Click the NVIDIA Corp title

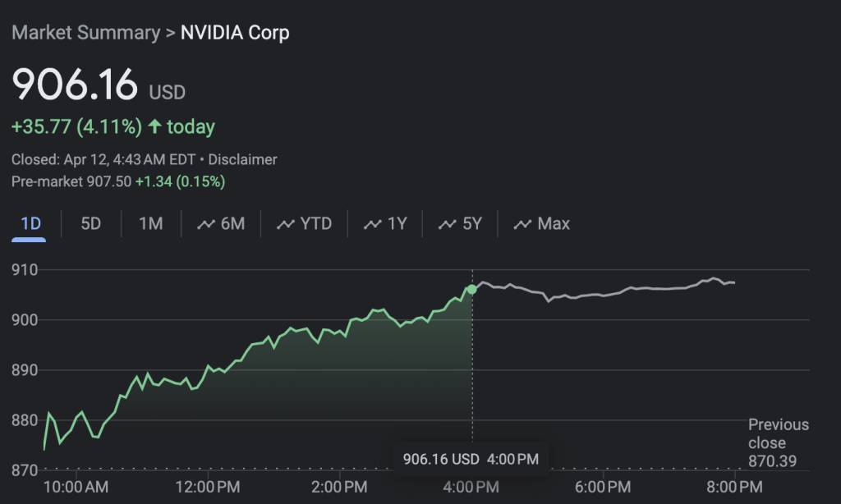pyautogui.click(x=235, y=33)
